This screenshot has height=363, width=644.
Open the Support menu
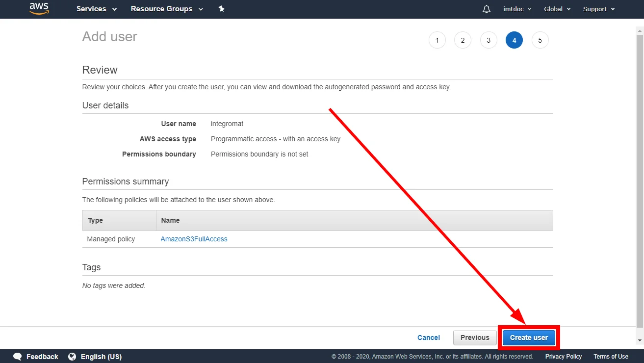[599, 9]
